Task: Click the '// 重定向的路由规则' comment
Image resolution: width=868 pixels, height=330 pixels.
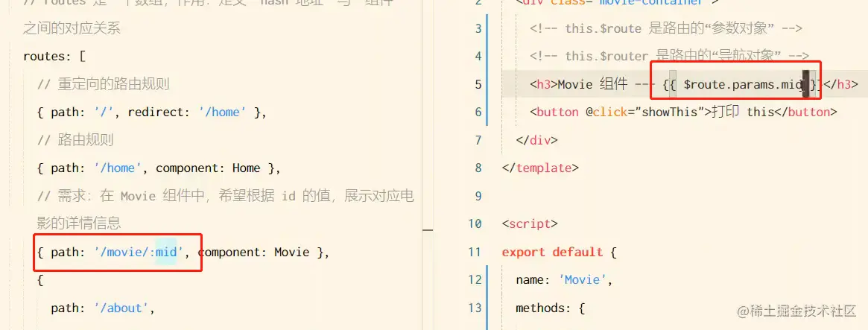Action: pos(103,84)
